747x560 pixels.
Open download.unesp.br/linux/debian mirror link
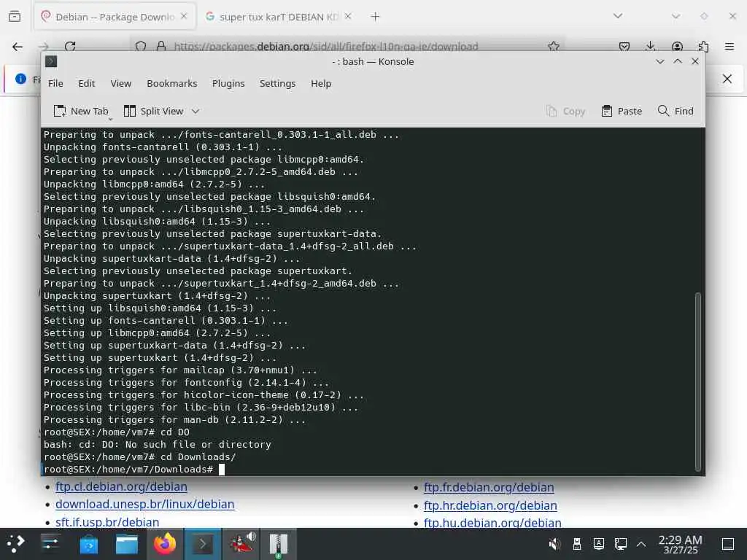pyautogui.click(x=145, y=505)
